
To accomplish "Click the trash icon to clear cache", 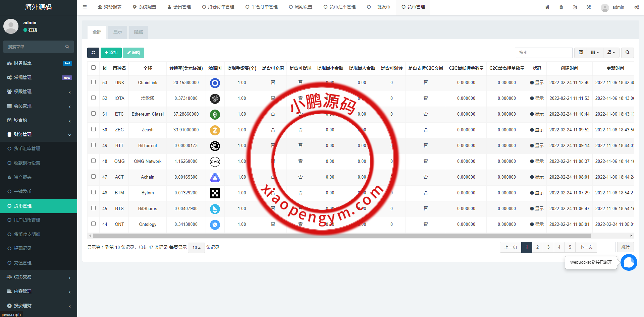I will (561, 7).
